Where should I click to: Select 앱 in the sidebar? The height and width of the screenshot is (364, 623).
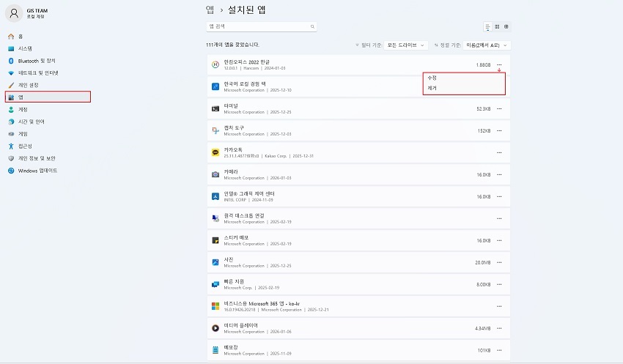coord(48,97)
